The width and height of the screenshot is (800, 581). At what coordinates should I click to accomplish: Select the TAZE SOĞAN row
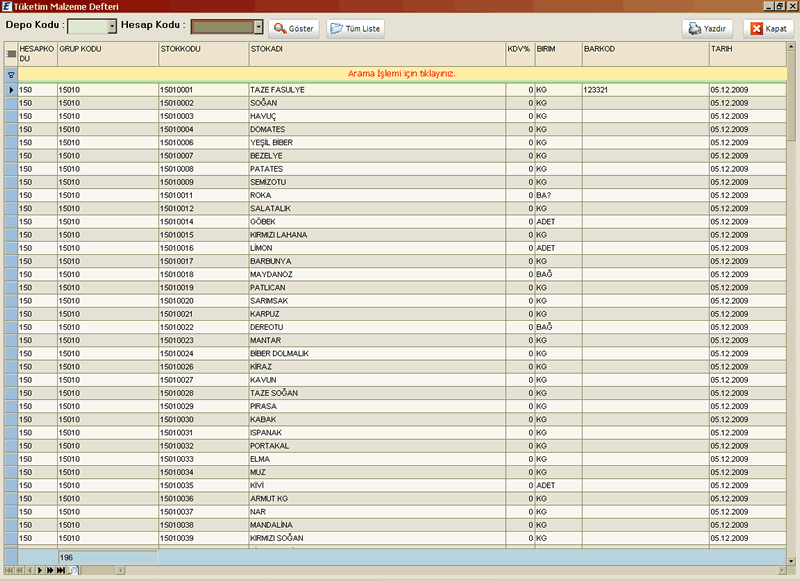[402, 393]
